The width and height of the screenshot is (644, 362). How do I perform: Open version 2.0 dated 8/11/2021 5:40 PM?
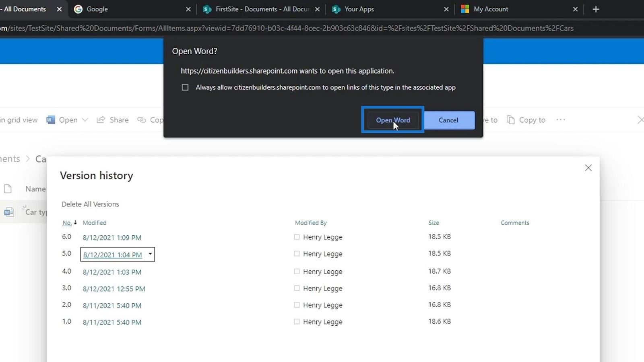tap(112, 305)
